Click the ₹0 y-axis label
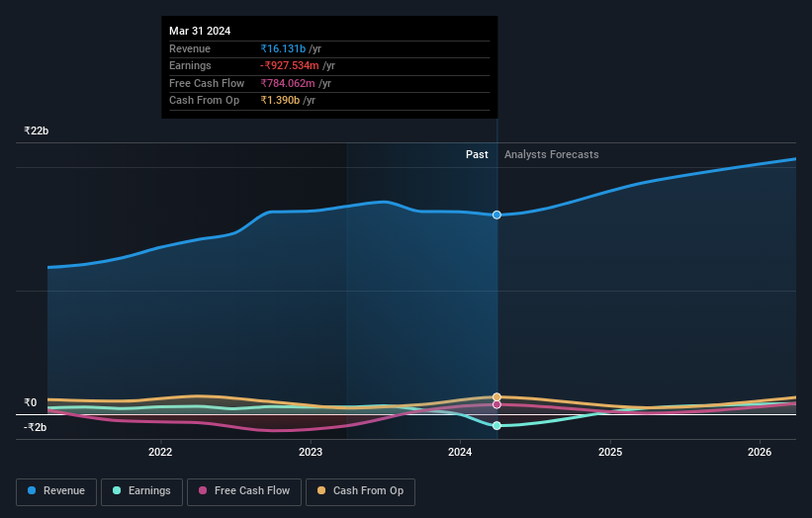 (x=31, y=402)
